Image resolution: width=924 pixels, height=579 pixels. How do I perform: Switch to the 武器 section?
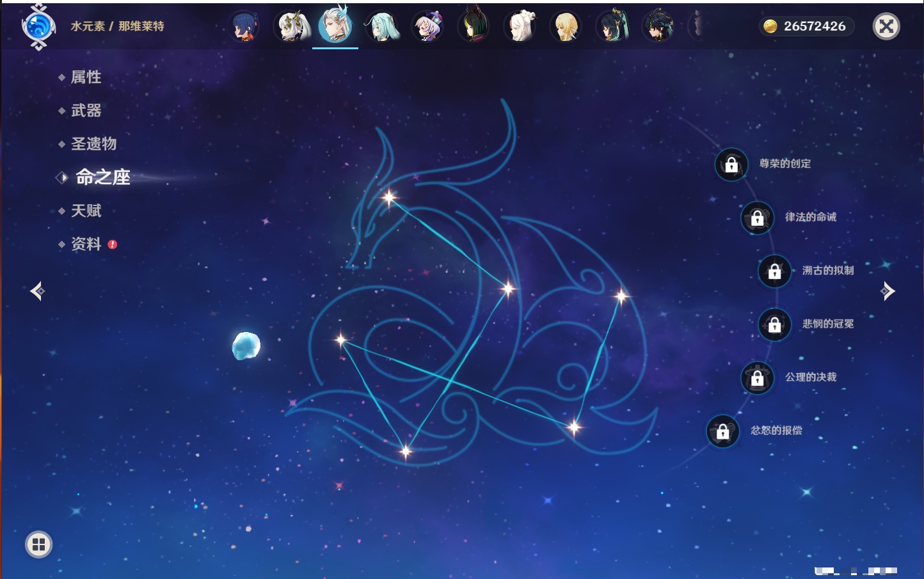coord(86,111)
